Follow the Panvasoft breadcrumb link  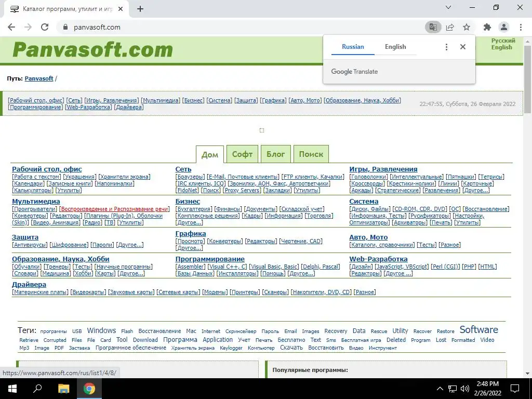click(39, 78)
